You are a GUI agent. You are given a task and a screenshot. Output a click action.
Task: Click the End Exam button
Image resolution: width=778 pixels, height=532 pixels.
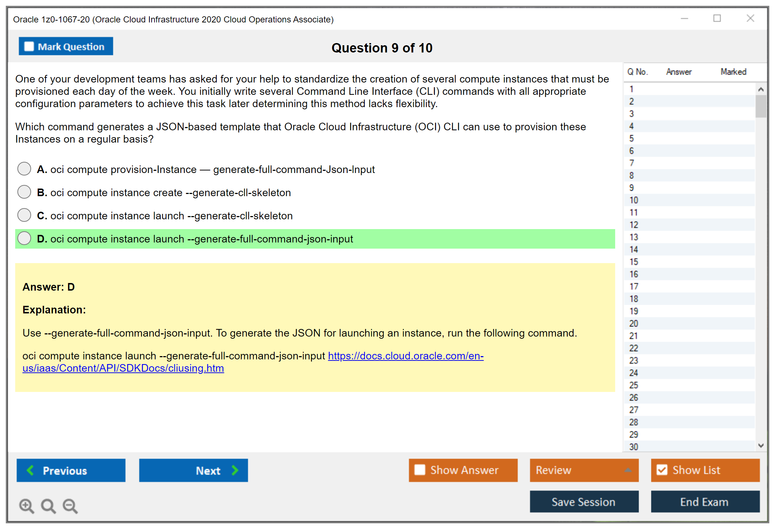click(705, 502)
